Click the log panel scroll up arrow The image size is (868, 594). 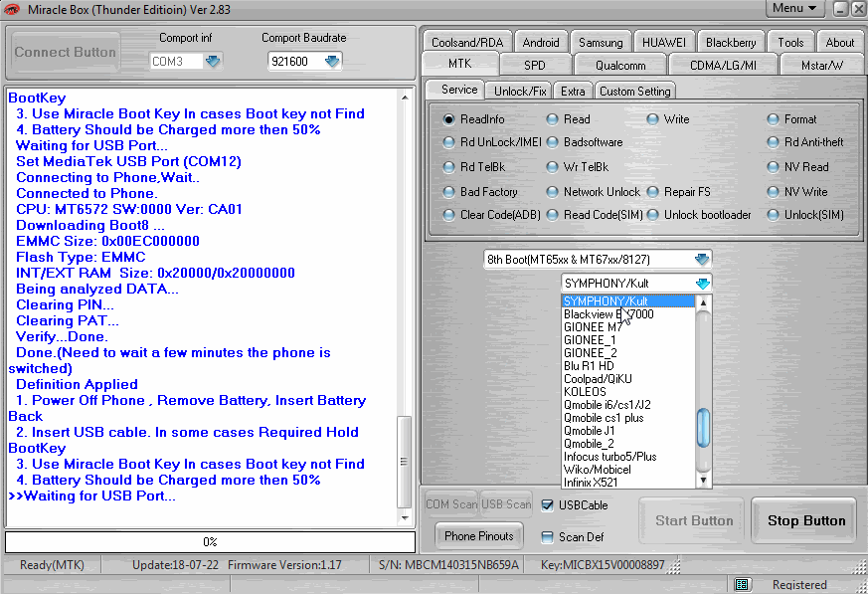tap(405, 98)
